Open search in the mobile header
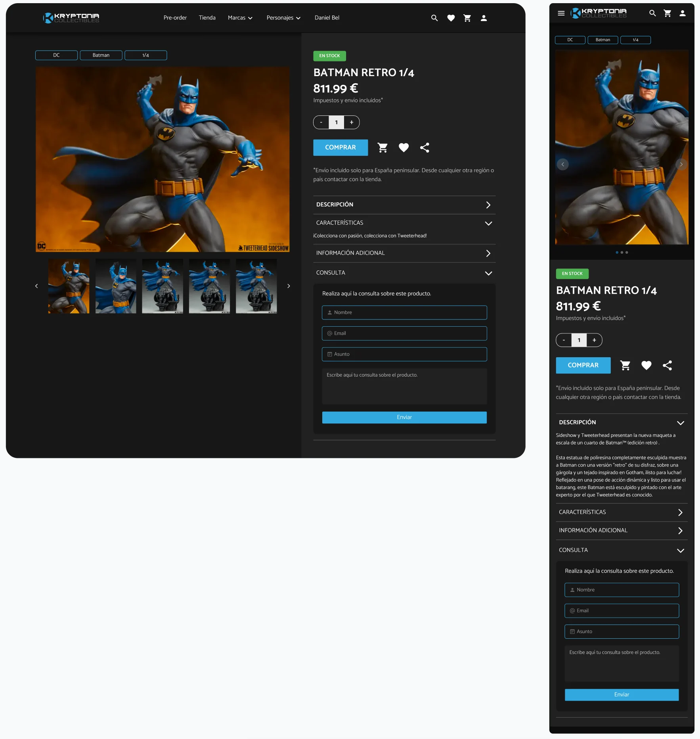This screenshot has width=700, height=739. [x=652, y=13]
